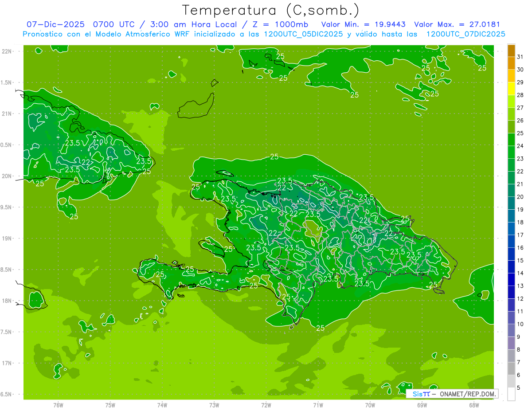Pick the dark blue swatch between 13 and 14
Viewport: 532px width, 411px height.
click(x=511, y=280)
